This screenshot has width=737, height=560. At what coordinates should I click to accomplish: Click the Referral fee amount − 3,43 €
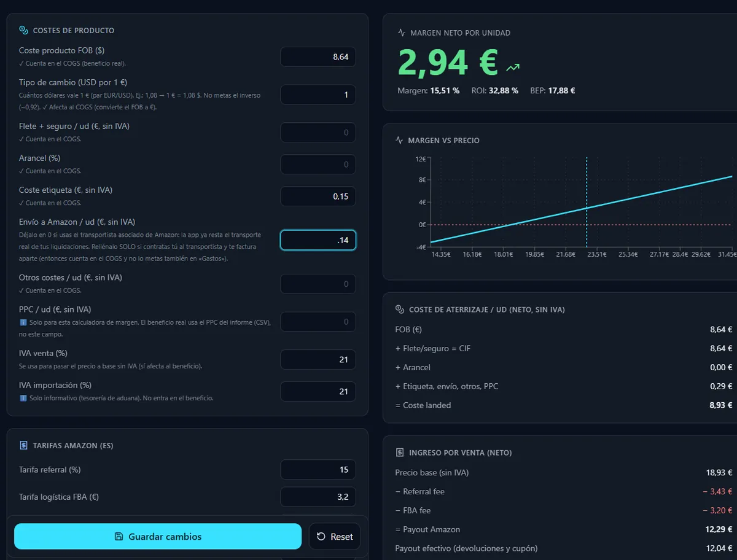pyautogui.click(x=717, y=492)
